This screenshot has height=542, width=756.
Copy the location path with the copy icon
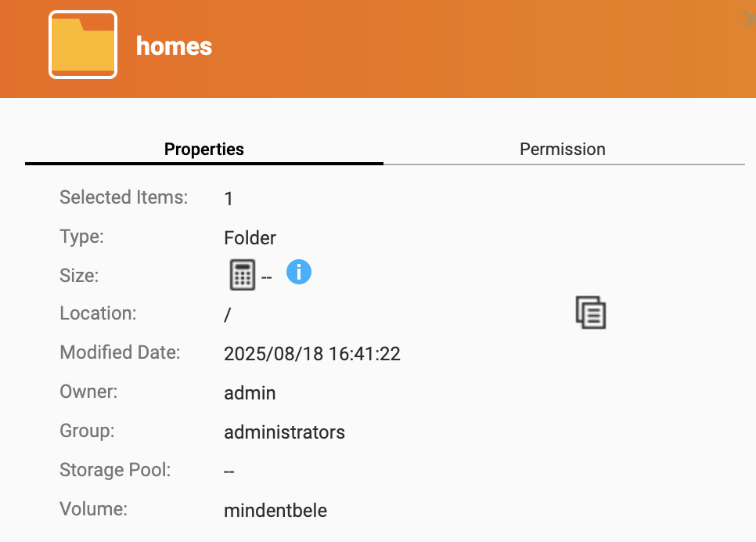click(x=591, y=313)
